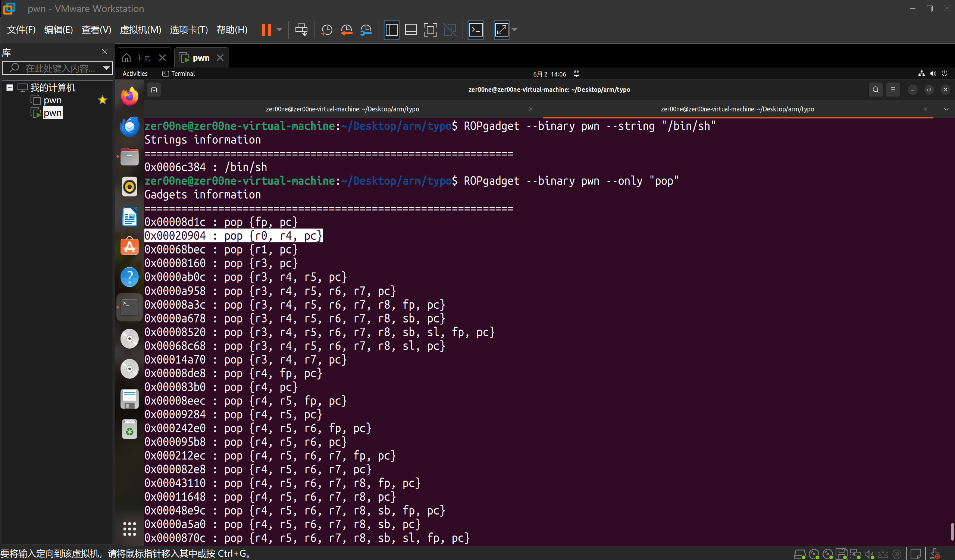This screenshot has width=955, height=560.
Task: Open a new terminal tab
Action: [154, 90]
